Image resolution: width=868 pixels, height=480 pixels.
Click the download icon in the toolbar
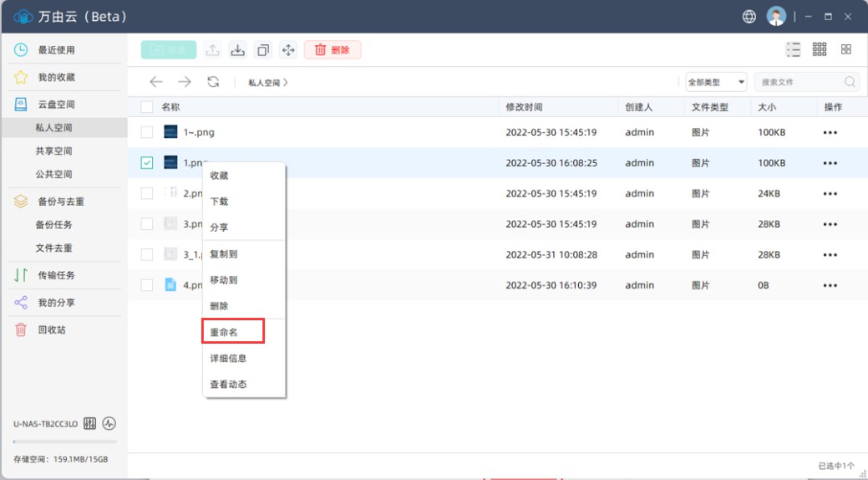[238, 50]
